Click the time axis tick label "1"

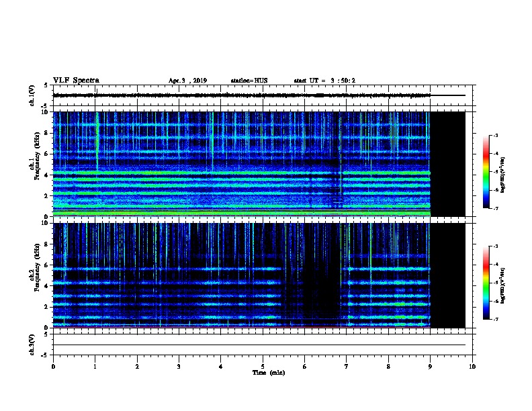coord(95,367)
